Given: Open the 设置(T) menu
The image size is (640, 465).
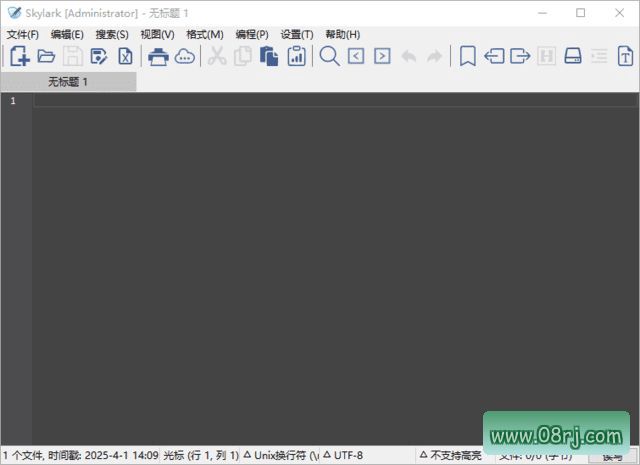Looking at the screenshot, I should coord(297,34).
